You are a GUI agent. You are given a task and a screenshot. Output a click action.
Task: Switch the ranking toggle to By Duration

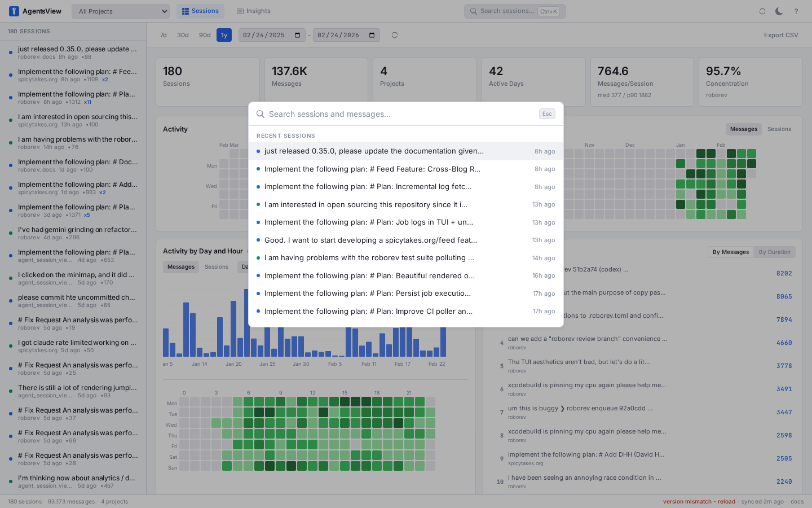[x=774, y=252]
